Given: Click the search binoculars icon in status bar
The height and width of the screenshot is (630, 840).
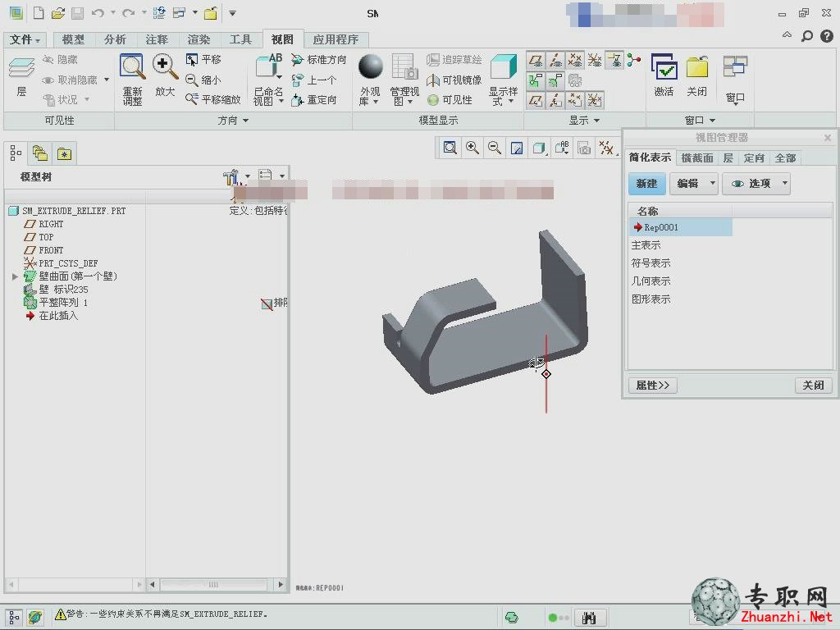Looking at the screenshot, I should coord(589,618).
